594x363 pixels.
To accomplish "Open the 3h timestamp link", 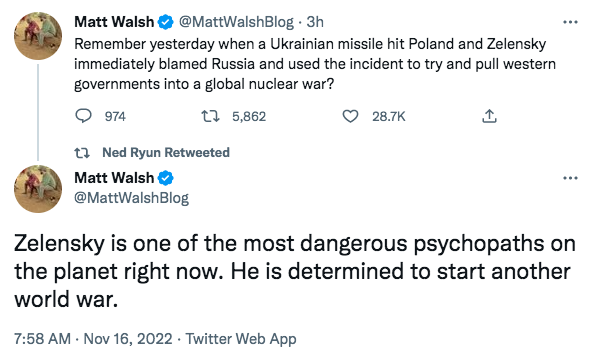I will pos(315,22).
